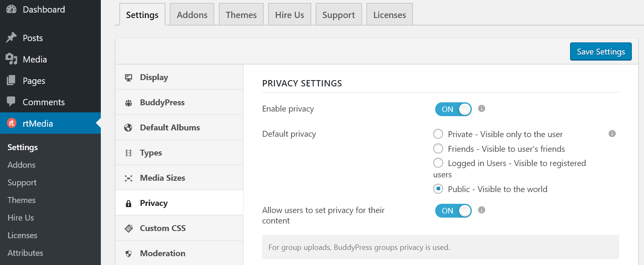Screen dimensions: 644x265
Task: Click the shield icon next to Moderation
Action: (x=128, y=253)
